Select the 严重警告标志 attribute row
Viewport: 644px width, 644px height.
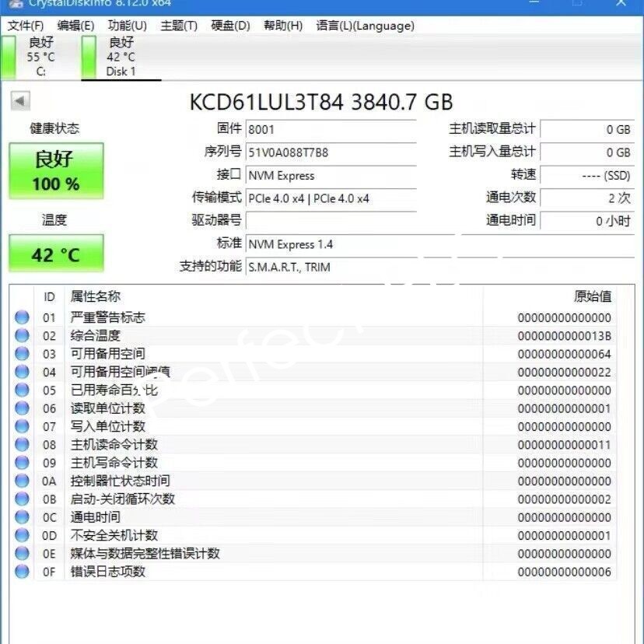click(313, 317)
